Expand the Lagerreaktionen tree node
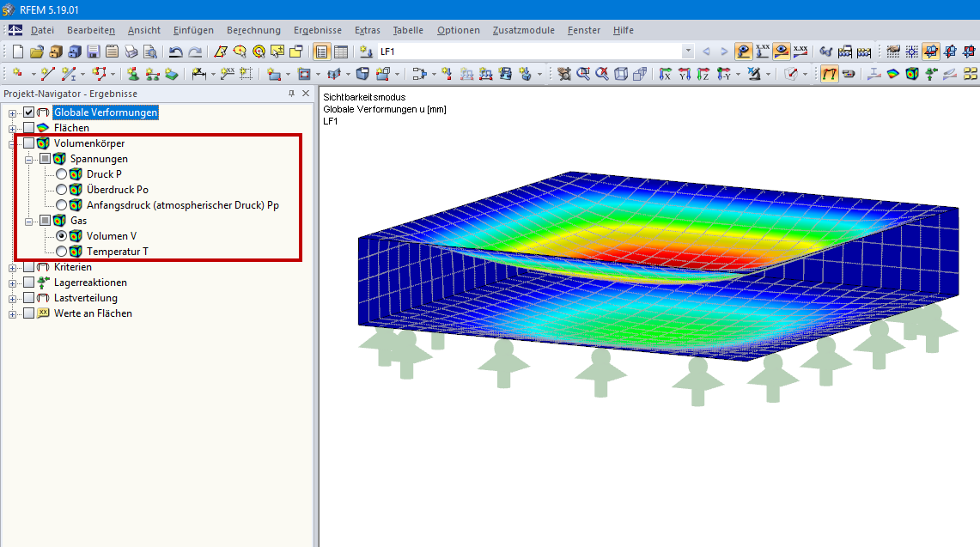 [x=12, y=283]
